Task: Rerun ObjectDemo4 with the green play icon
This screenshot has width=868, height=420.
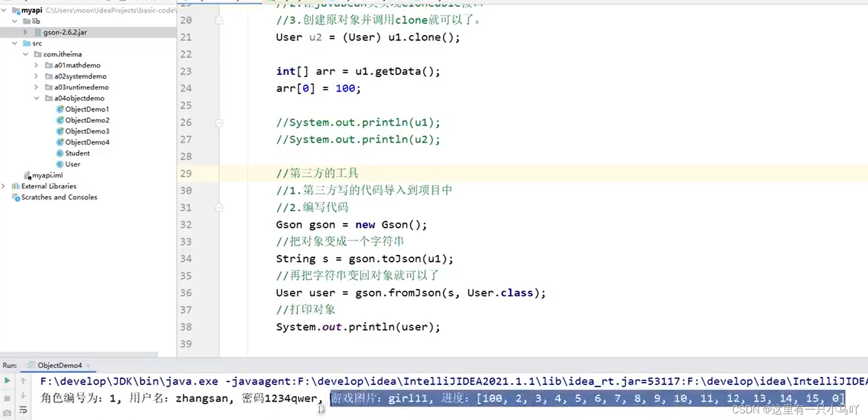Action: tap(7, 380)
